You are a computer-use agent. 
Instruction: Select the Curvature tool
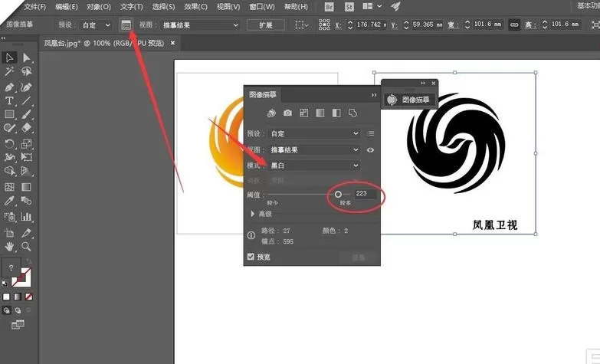coord(26,87)
